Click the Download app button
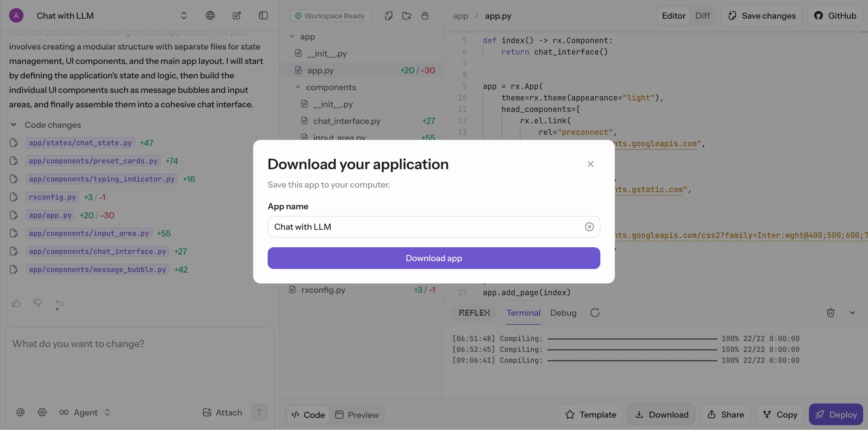868x430 pixels. [x=434, y=258]
